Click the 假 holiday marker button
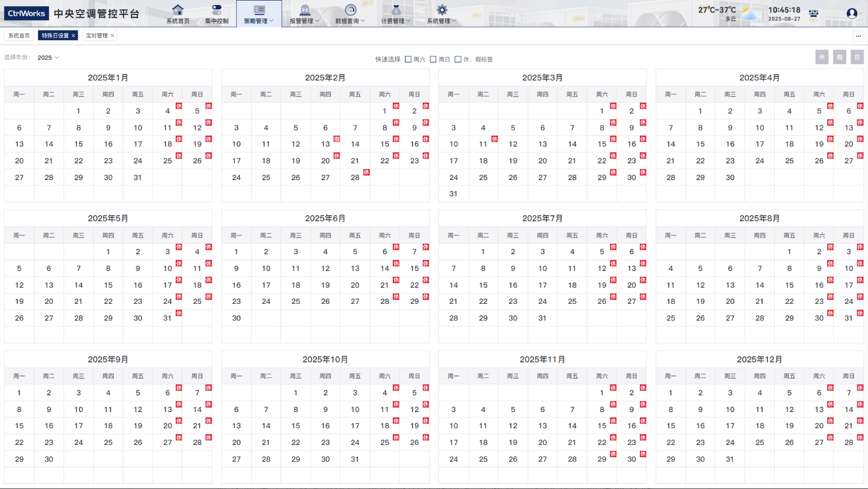868x489 pixels. point(840,57)
